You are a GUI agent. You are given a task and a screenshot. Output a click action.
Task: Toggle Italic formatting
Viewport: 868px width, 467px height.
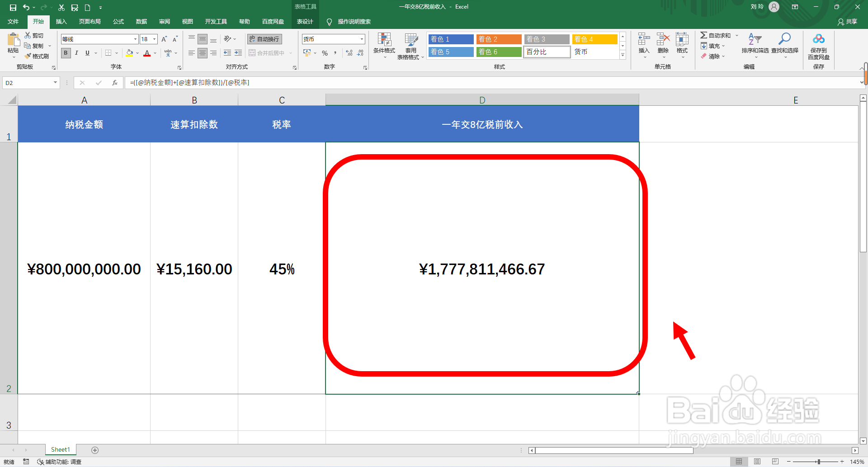coord(76,53)
